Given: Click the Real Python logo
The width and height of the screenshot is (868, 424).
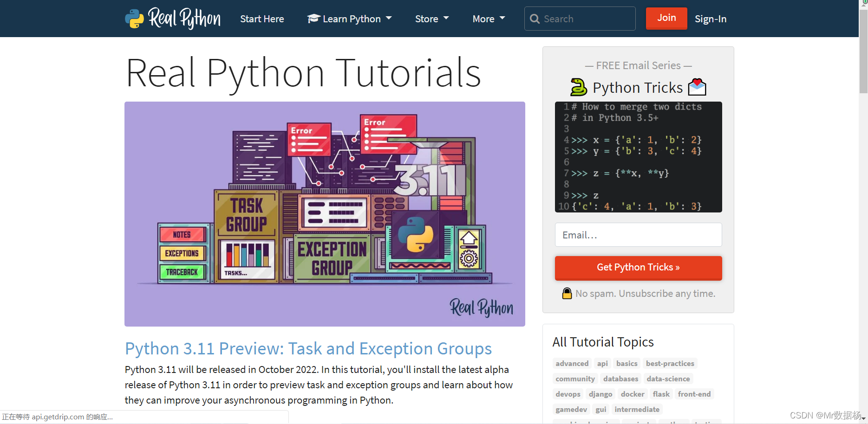Looking at the screenshot, I should click(173, 19).
